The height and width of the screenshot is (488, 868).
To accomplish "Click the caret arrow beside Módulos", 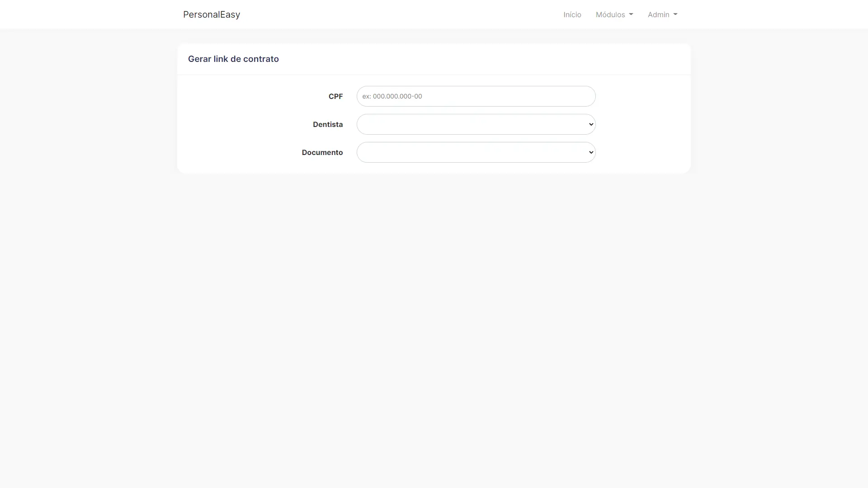I will 631,14.
